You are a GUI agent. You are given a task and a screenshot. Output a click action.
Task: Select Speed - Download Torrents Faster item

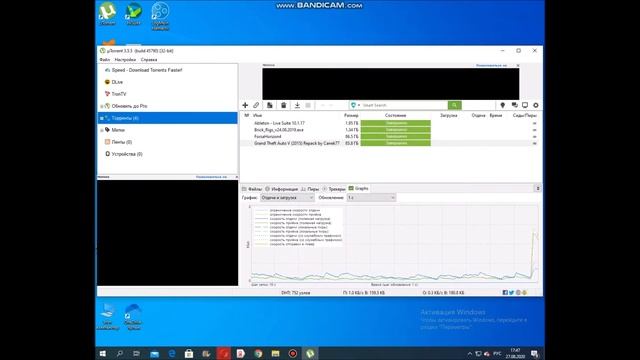pos(147,70)
